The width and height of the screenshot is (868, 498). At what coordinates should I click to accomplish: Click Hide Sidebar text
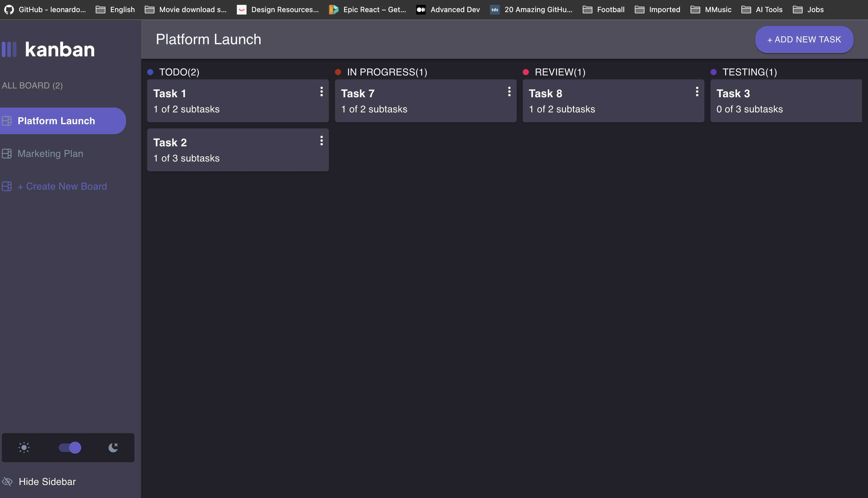pos(47,482)
